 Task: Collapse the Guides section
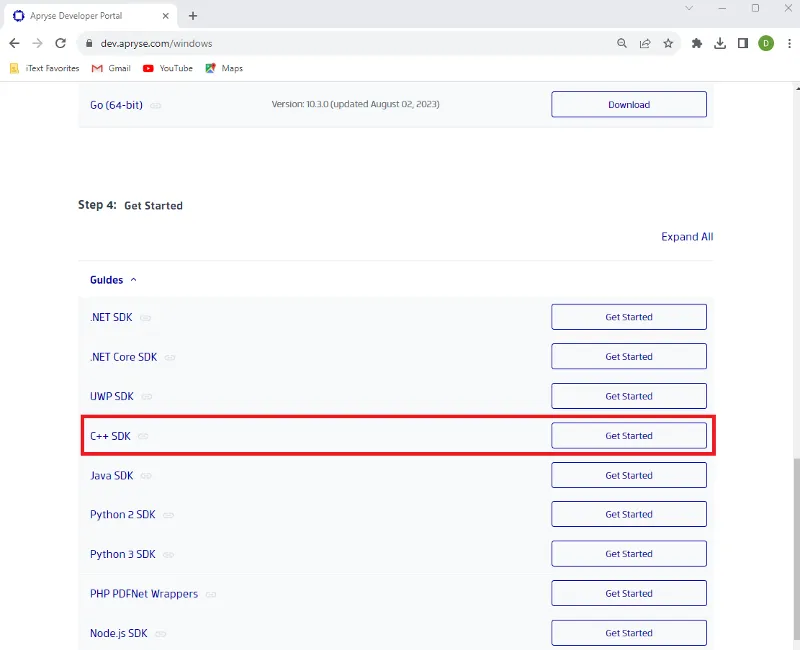[x=113, y=280]
